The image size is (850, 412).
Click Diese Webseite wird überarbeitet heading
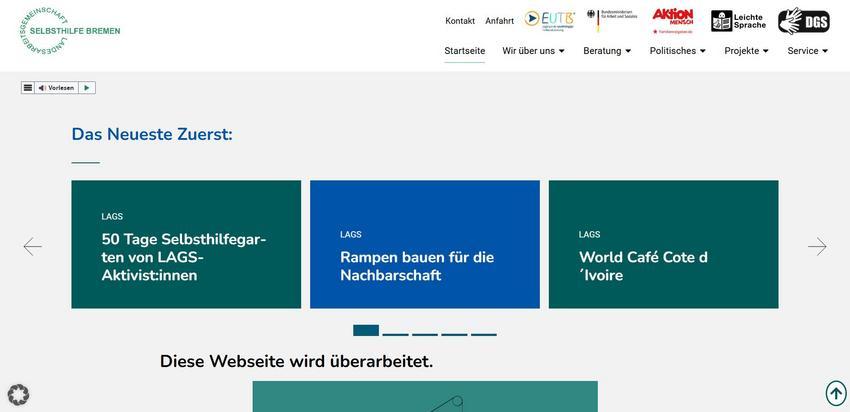tap(297, 361)
